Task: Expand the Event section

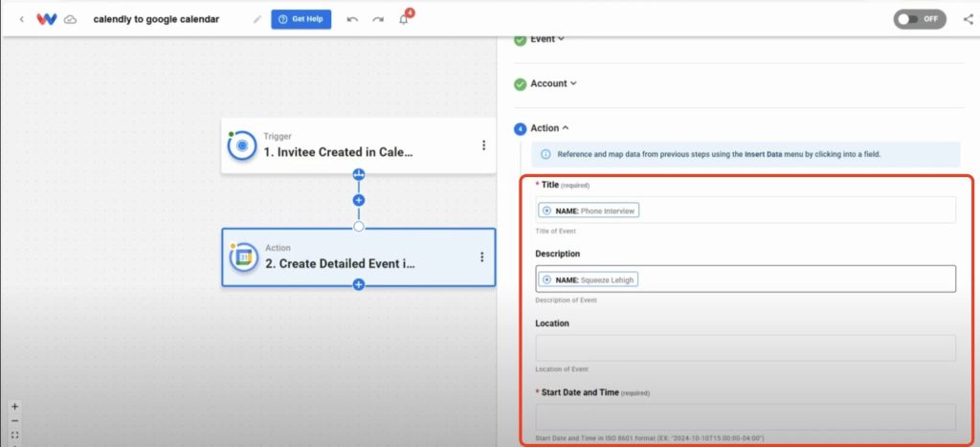Action: 547,39
